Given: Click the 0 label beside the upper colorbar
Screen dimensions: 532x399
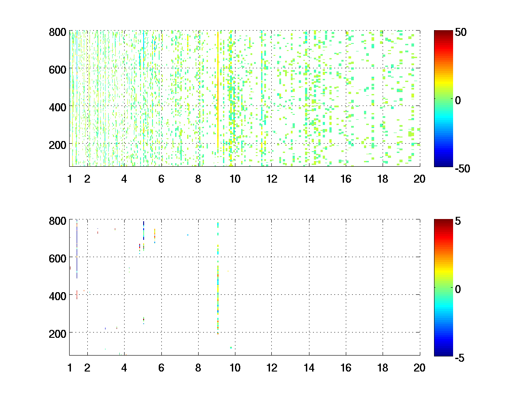Looking at the screenshot, I should pos(458,100).
